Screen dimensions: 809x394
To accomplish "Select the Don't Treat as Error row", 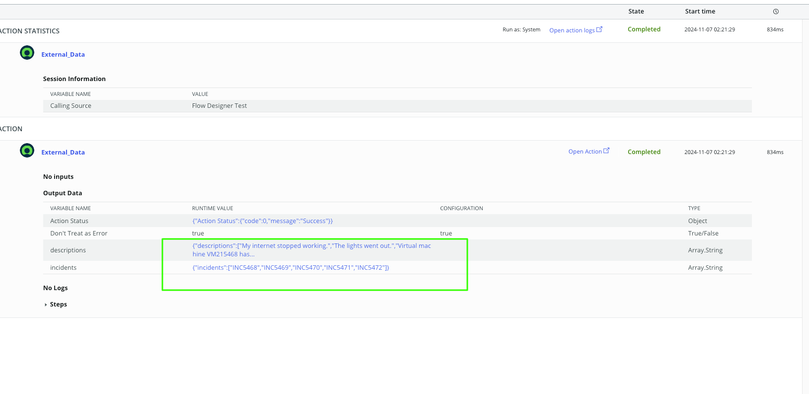I will 397,233.
